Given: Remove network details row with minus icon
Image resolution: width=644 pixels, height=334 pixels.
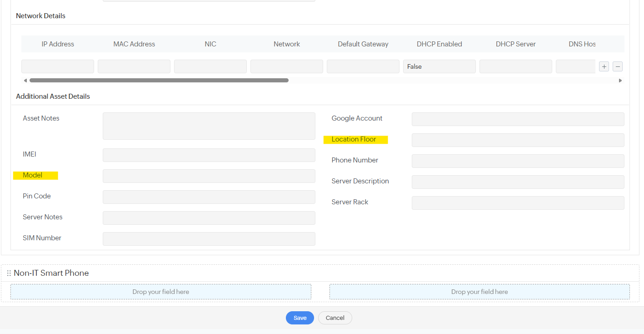Looking at the screenshot, I should 617,66.
